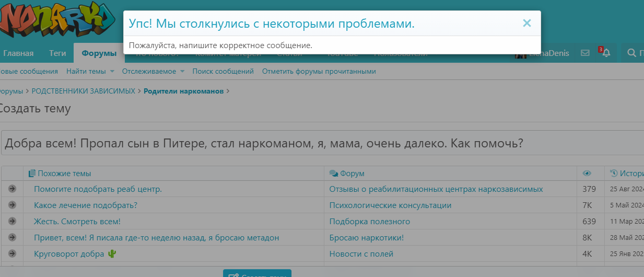Click arrow icon beside Помогите подобрать реаб центр
Image resolution: width=644 pixels, height=277 pixels.
(x=13, y=189)
